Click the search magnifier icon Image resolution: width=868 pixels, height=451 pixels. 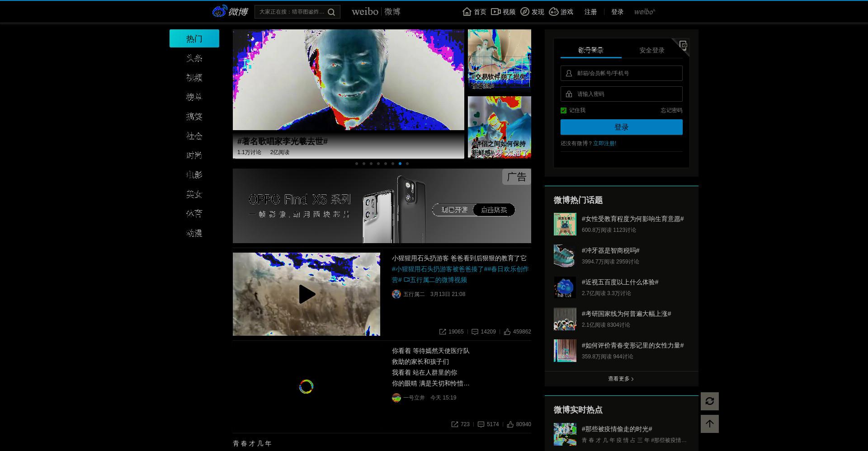[x=331, y=12]
